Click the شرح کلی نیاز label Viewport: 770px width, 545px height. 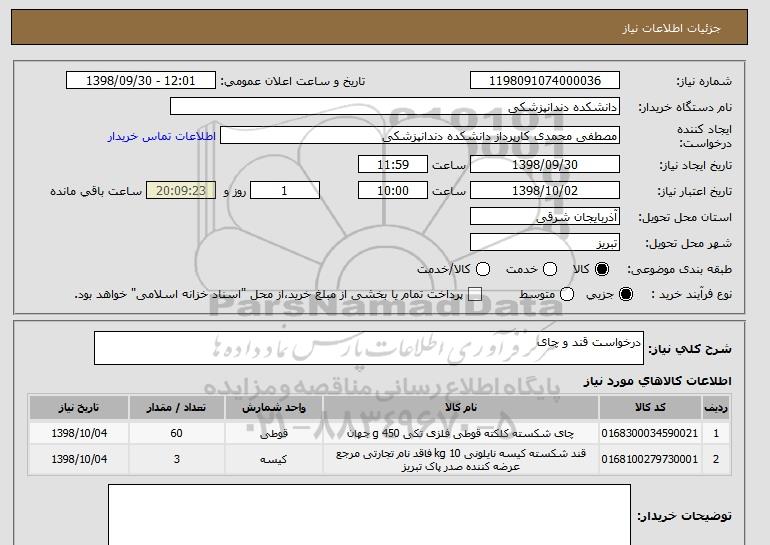(x=690, y=349)
